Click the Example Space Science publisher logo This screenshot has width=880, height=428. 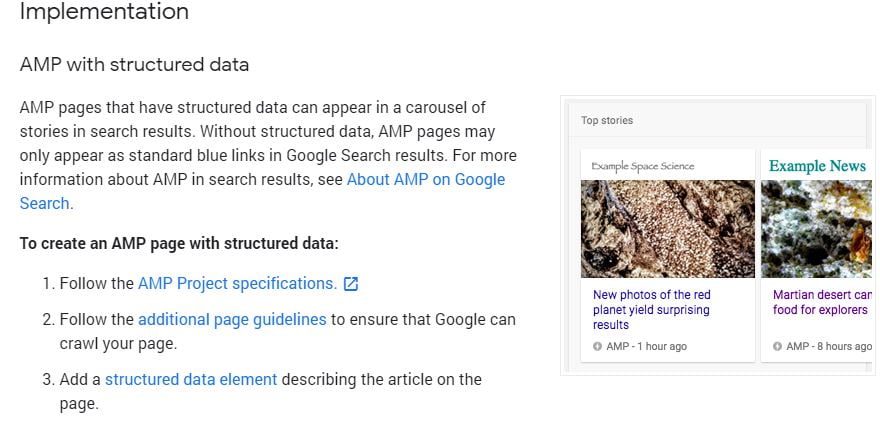tap(642, 166)
